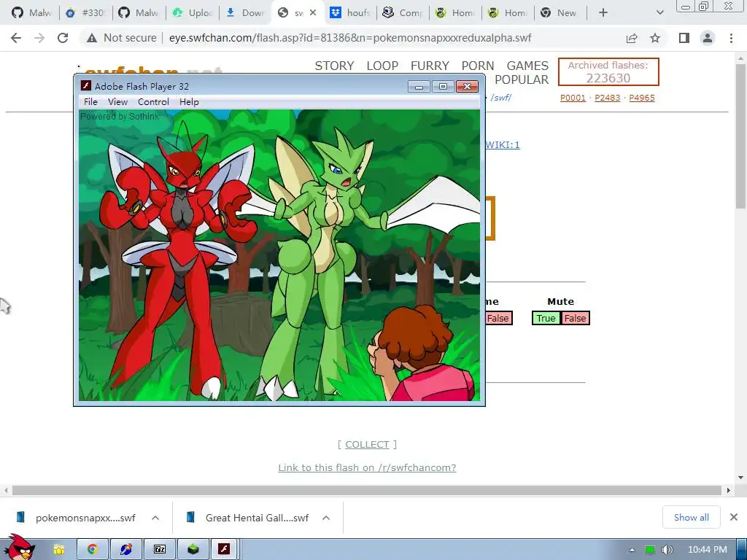Open the Link to this flash on /r/swfchancom

click(x=367, y=467)
